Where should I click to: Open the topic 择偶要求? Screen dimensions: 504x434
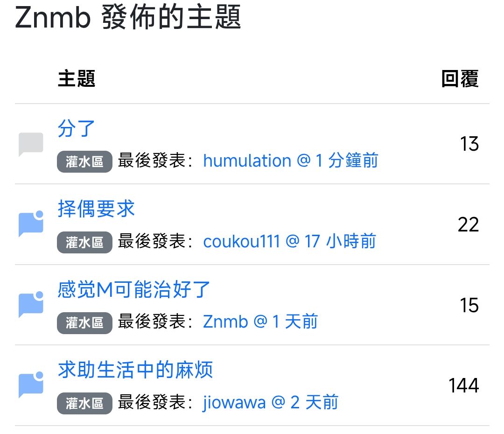(x=96, y=209)
